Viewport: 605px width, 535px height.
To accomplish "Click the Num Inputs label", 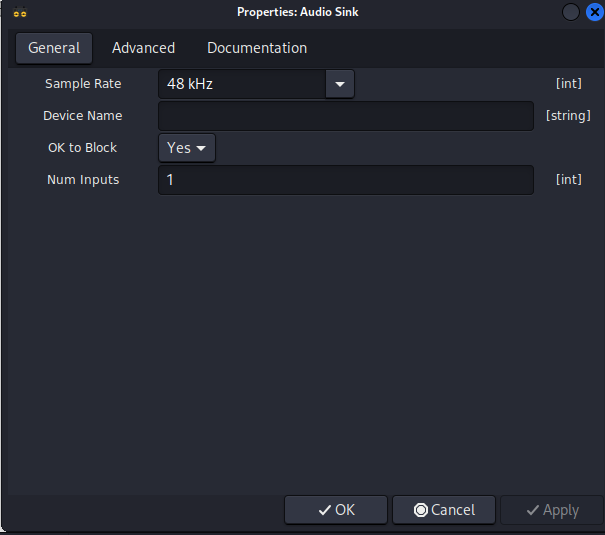I will tap(83, 180).
